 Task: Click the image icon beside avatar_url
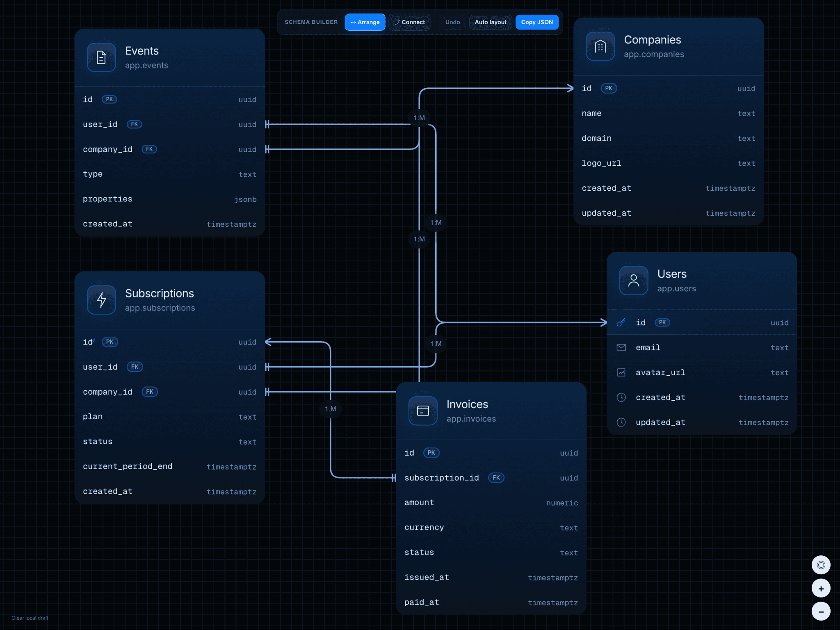621,372
